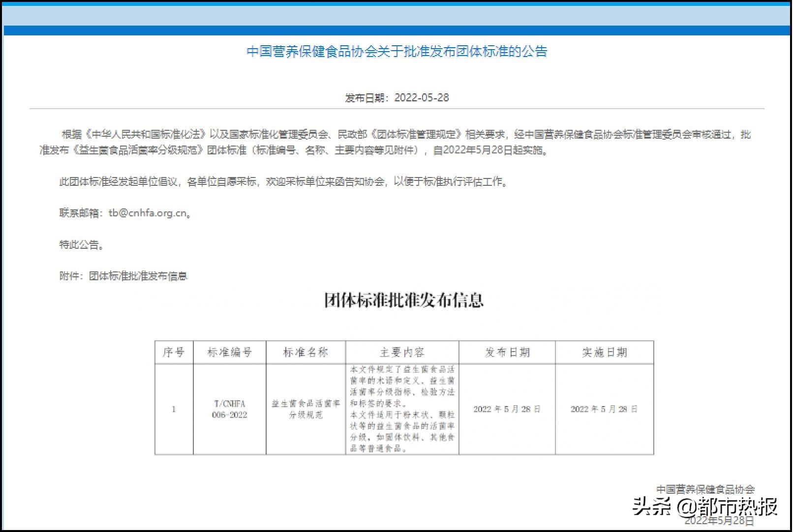
Task: Select the 主要内容 description cell text
Action: (x=402, y=409)
